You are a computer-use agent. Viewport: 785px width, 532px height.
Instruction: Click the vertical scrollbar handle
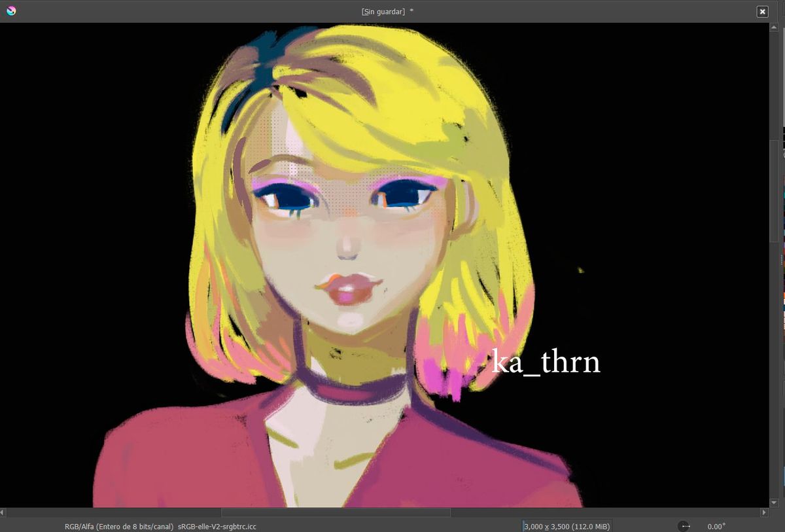point(775,191)
